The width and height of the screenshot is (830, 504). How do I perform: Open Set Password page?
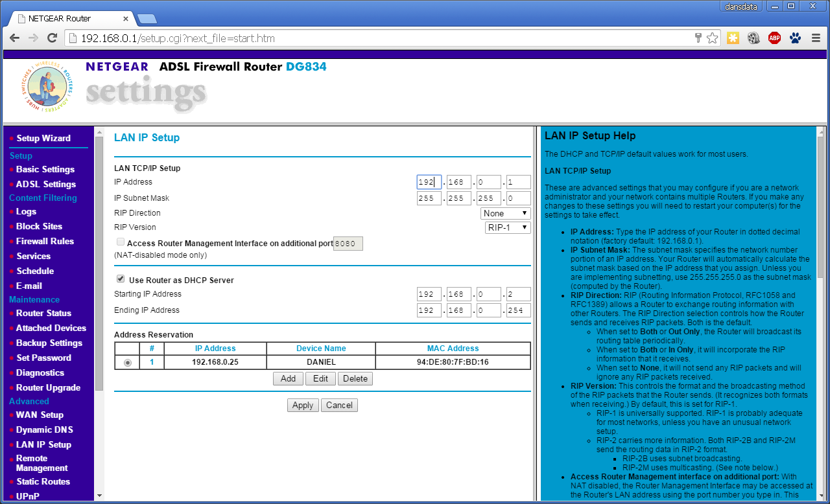[x=43, y=358]
